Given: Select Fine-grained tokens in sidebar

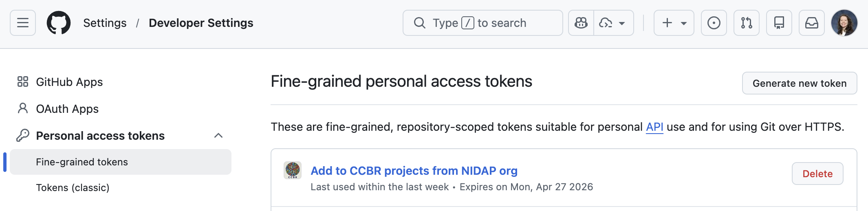Looking at the screenshot, I should point(82,162).
